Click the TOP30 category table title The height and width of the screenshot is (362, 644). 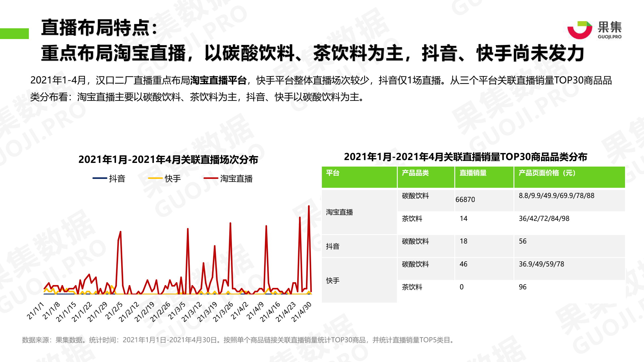465,157
